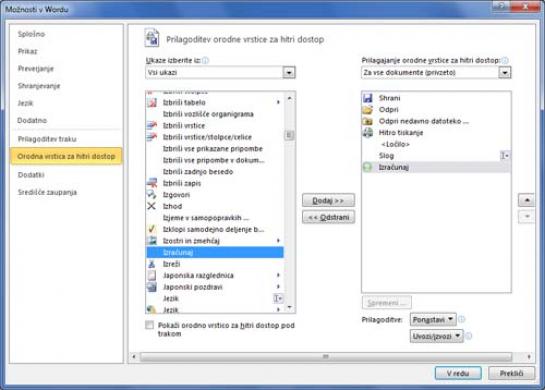Select Izbriši vozlišče organigrama entry
Image resolution: width=545 pixels, height=390 pixels.
click(x=215, y=114)
